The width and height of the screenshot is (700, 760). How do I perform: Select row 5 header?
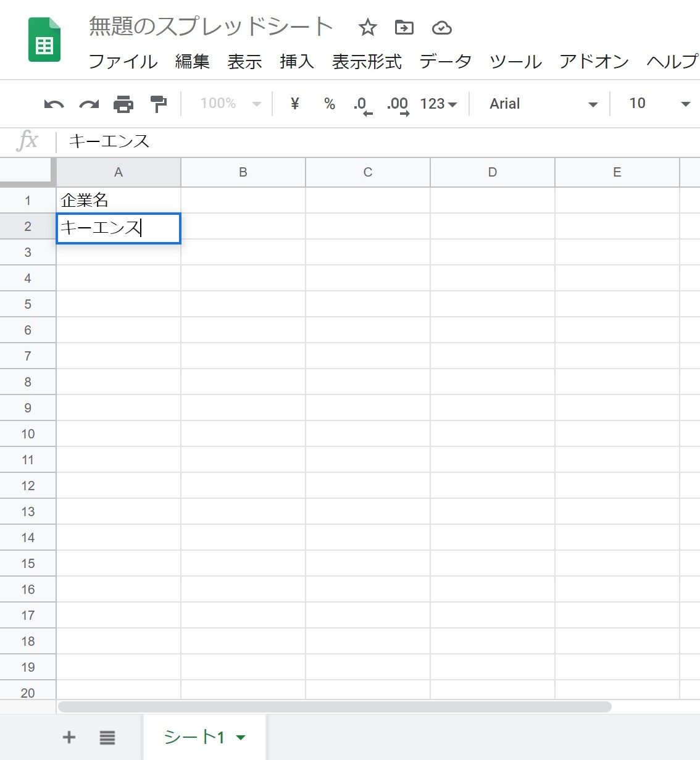(28, 304)
